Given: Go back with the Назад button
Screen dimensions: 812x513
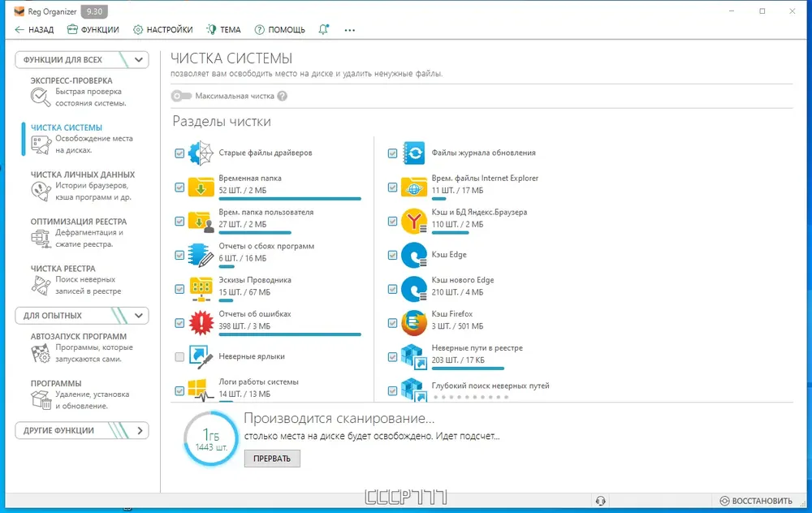Looking at the screenshot, I should [34, 29].
